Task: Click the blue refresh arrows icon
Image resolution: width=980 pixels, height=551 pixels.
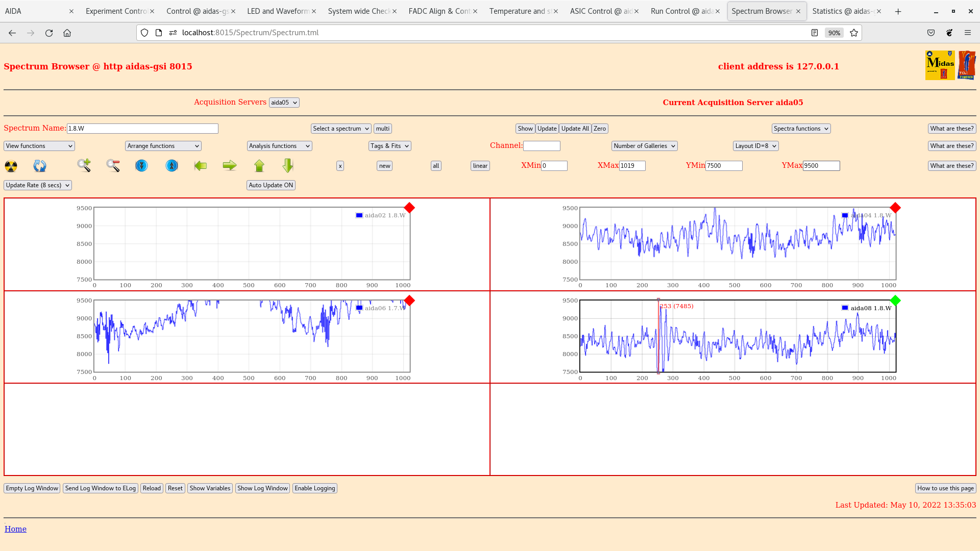Action: click(40, 166)
